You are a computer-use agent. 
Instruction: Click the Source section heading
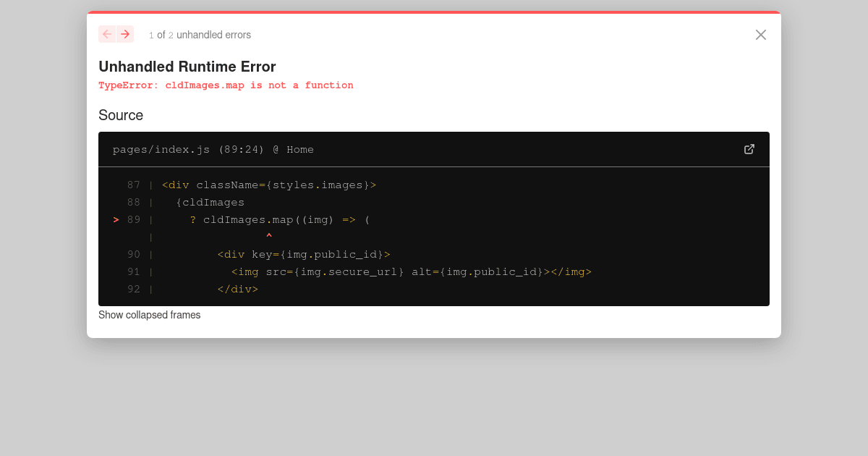click(x=121, y=115)
